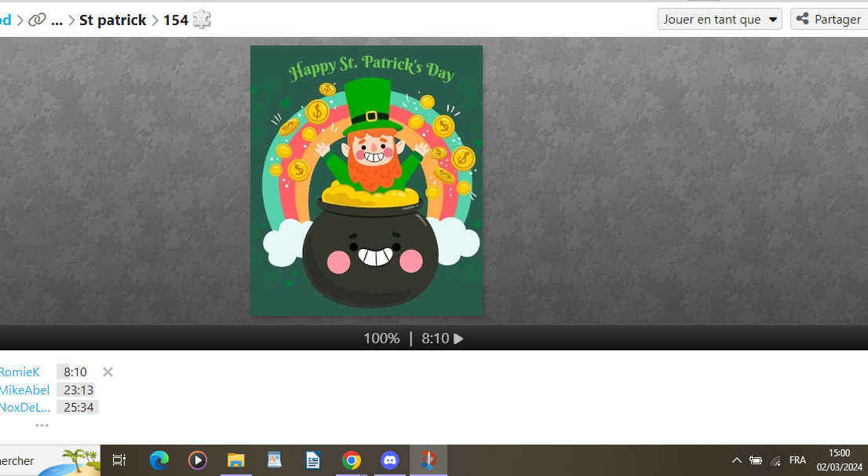The width and height of the screenshot is (868, 476).
Task: Change the FRA input language
Action: pyautogui.click(x=797, y=460)
